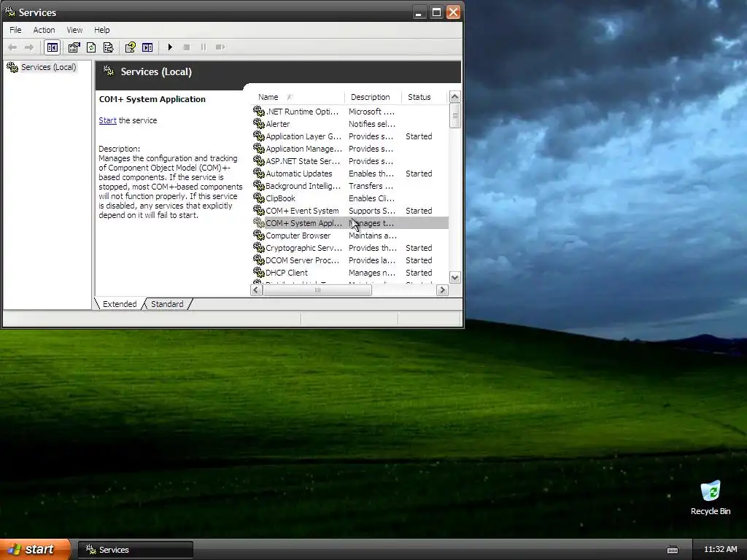
Task: Click the taskbar clock showing 11:32 AM
Action: [x=720, y=549]
